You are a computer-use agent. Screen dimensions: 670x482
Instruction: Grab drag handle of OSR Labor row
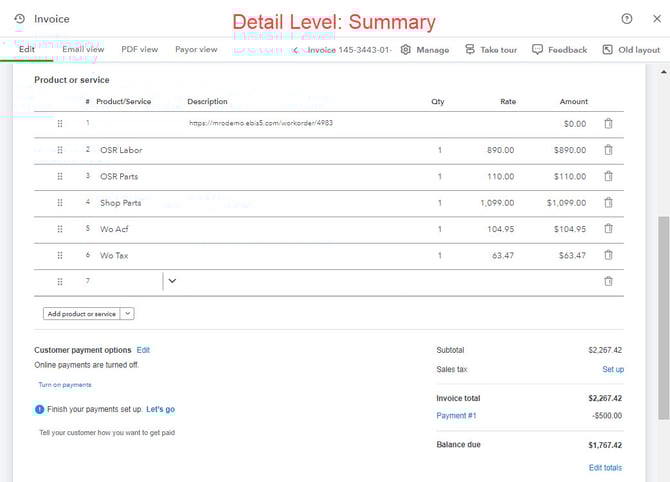point(60,150)
